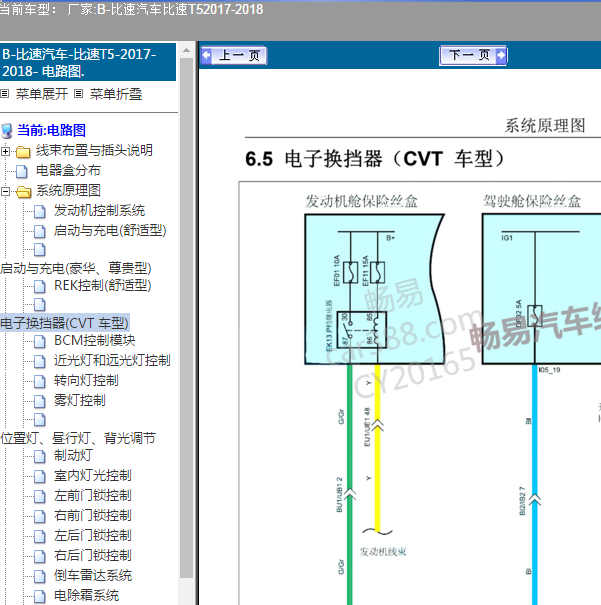Click page icon beside BCM控制模块
The height and width of the screenshot is (605, 601).
click(x=39, y=341)
